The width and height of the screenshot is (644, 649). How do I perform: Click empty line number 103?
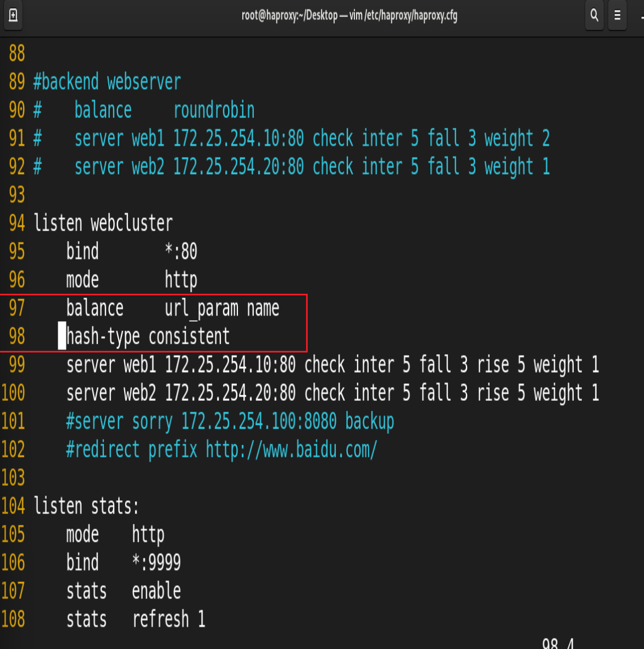point(13,478)
